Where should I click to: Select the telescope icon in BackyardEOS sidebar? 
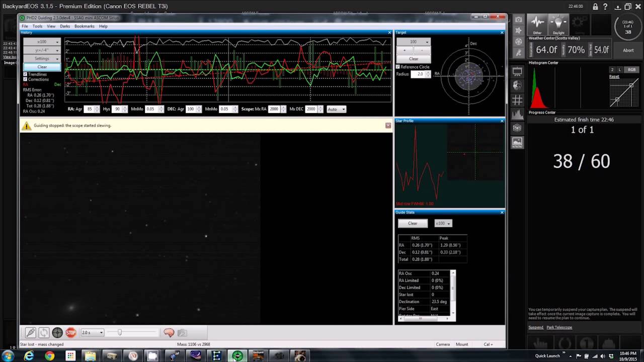coord(519,53)
